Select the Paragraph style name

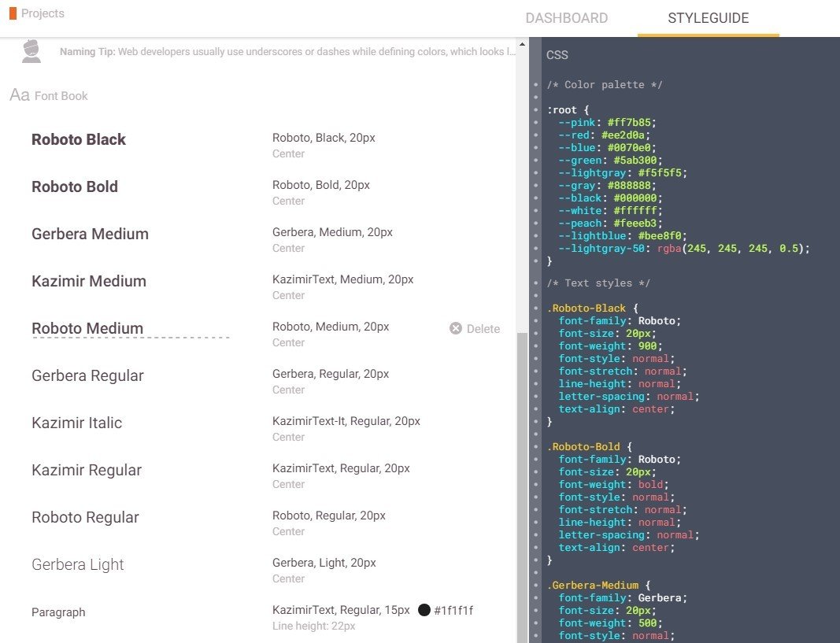coord(58,612)
